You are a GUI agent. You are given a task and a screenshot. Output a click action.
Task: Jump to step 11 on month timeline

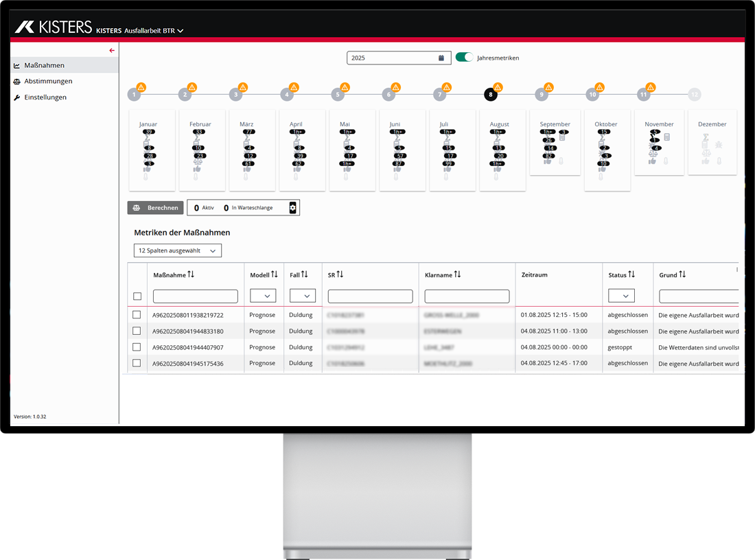pos(644,95)
